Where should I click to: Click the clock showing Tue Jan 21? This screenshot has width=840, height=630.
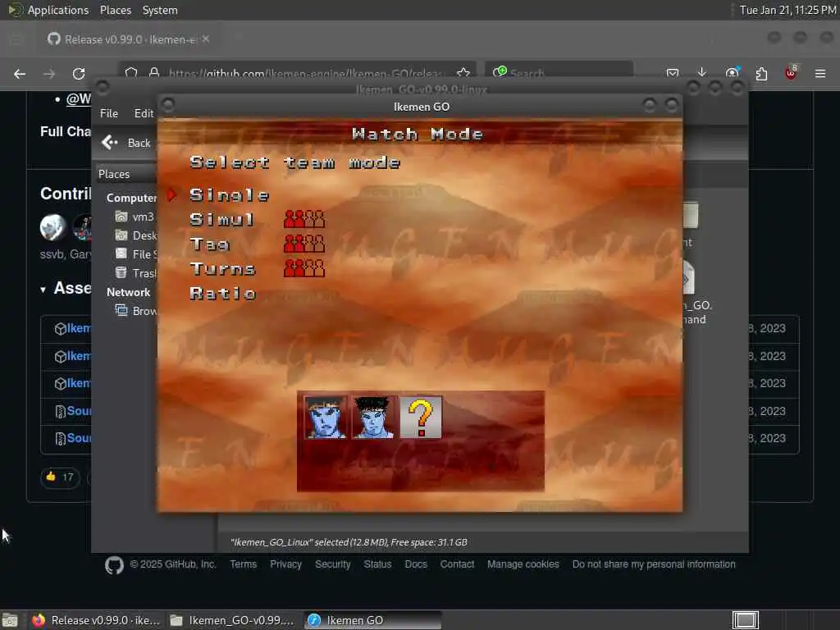[x=787, y=10]
